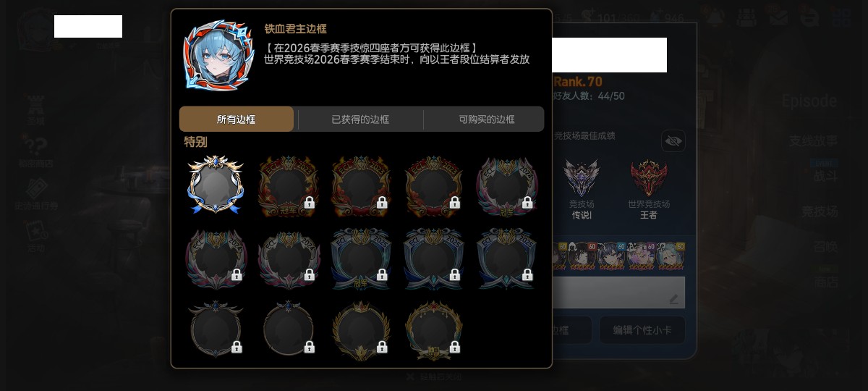Select the first ECL 2023 champion frame

pyautogui.click(x=289, y=185)
